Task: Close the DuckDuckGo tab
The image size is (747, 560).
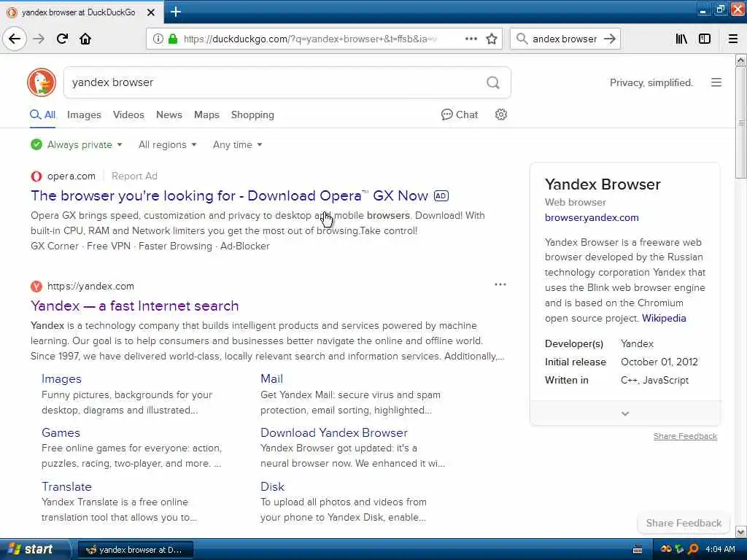Action: coord(150,12)
